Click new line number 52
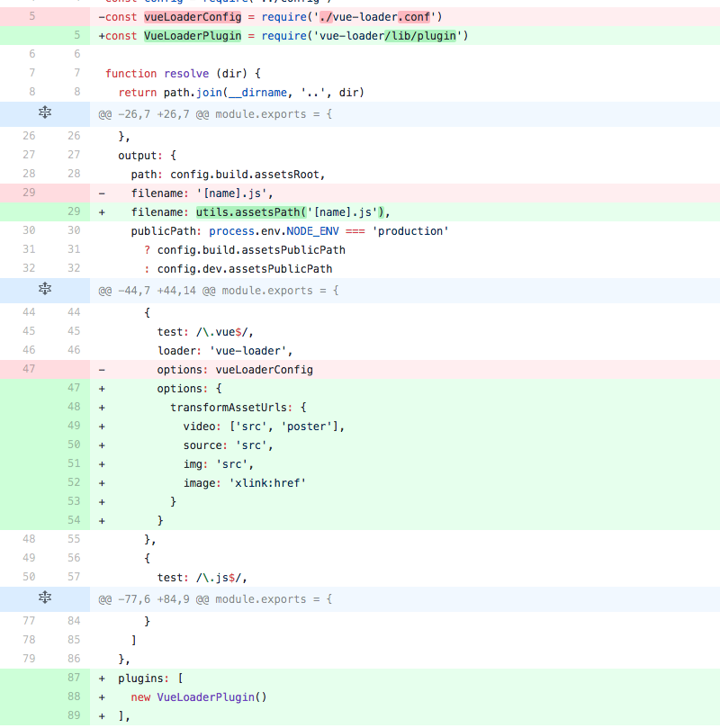The width and height of the screenshot is (720, 728). coord(74,482)
